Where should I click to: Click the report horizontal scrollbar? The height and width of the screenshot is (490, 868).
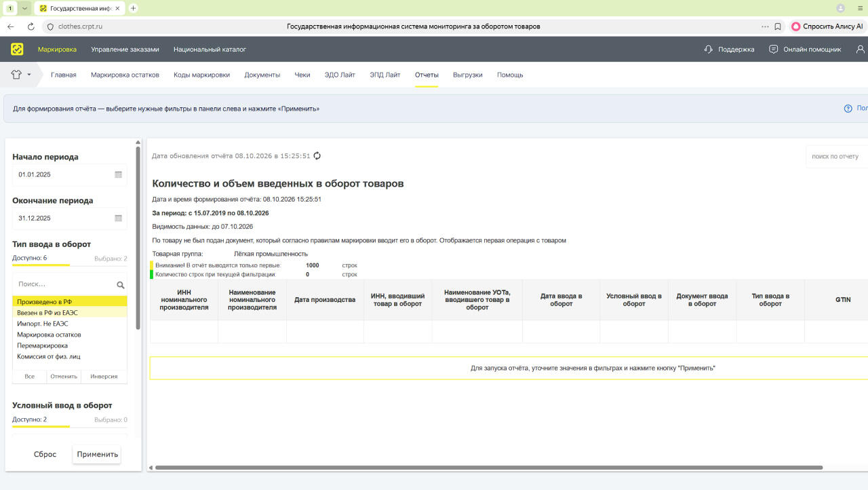489,468
